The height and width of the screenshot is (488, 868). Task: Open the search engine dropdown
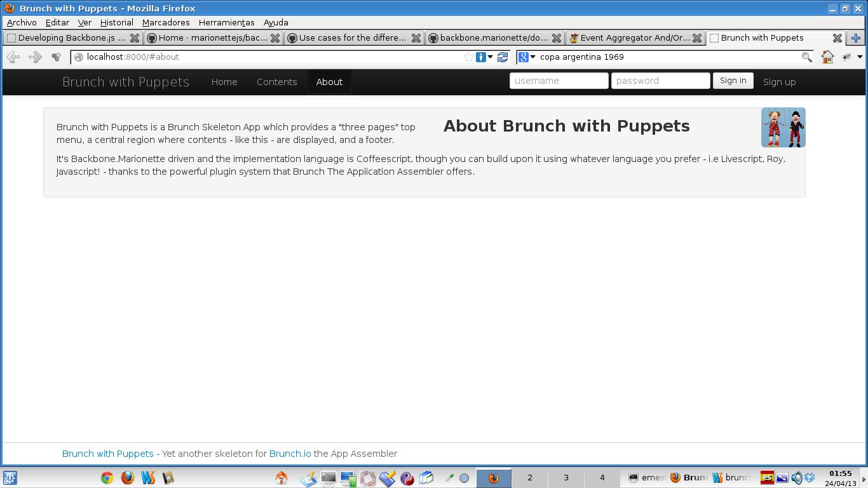[x=527, y=57]
